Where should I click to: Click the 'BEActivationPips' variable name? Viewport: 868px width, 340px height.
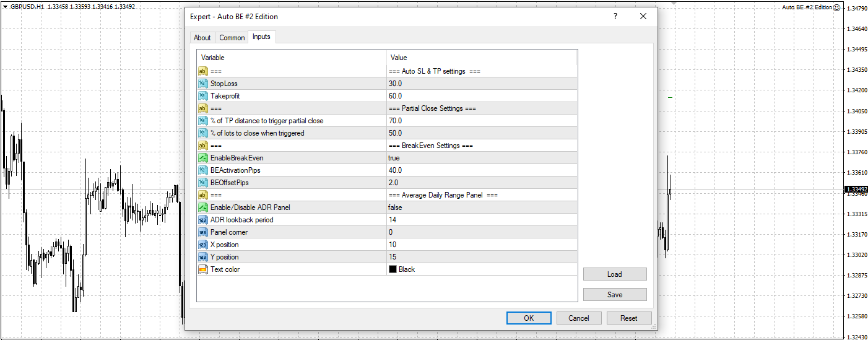click(x=237, y=170)
